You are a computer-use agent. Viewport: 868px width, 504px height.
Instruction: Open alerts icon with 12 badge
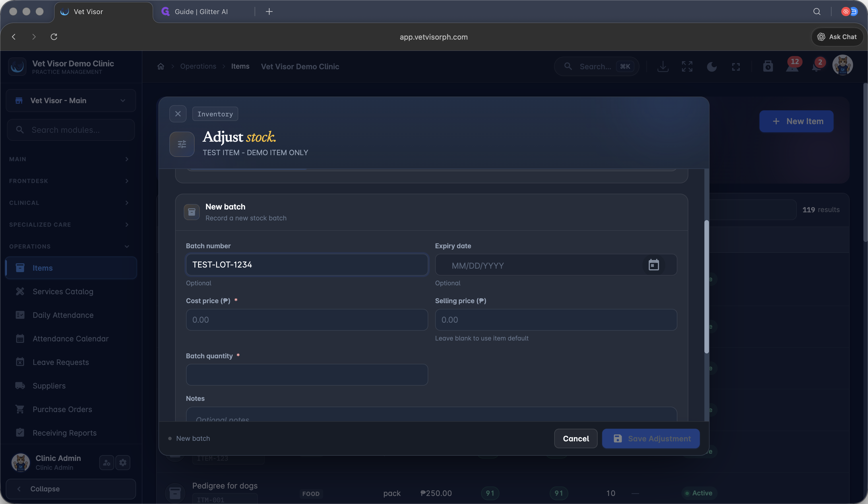coord(792,66)
